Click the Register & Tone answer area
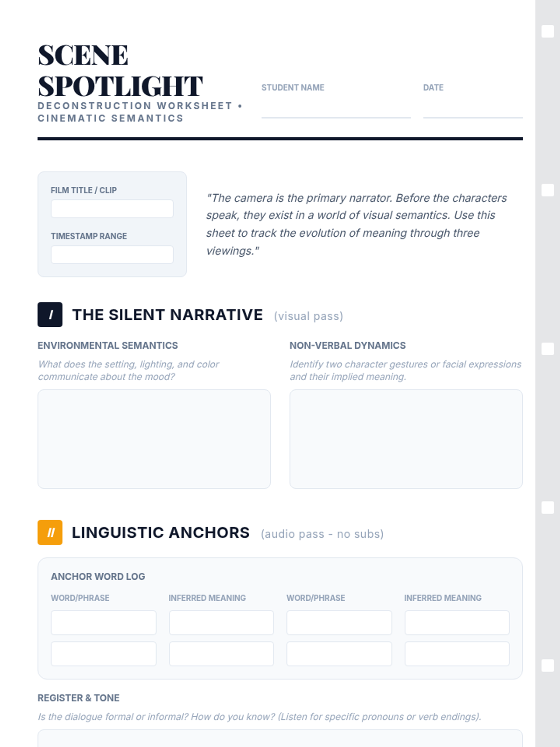 coord(280,739)
